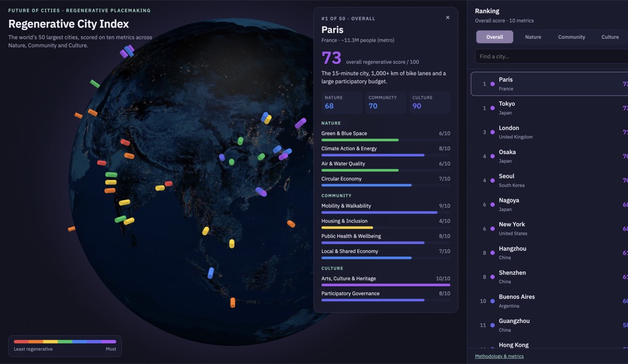Click the orange-red marker on globe's right side
The width and height of the screenshot is (628, 364).
click(x=291, y=224)
